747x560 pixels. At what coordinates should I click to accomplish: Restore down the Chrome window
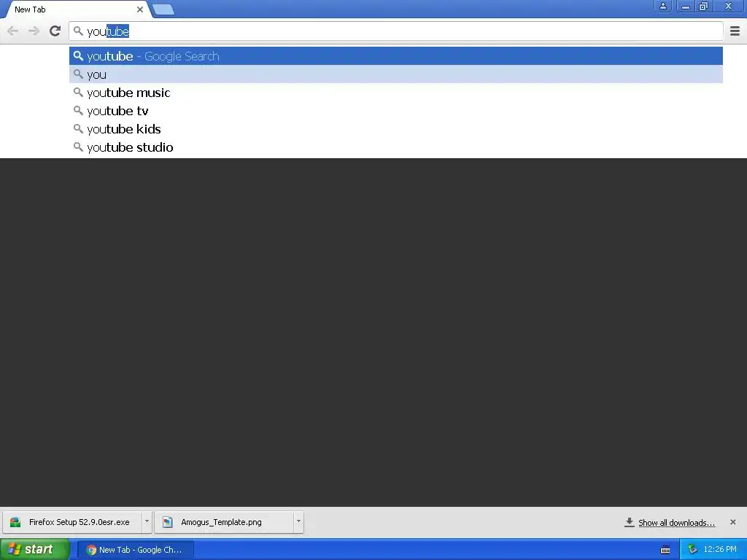pyautogui.click(x=703, y=6)
